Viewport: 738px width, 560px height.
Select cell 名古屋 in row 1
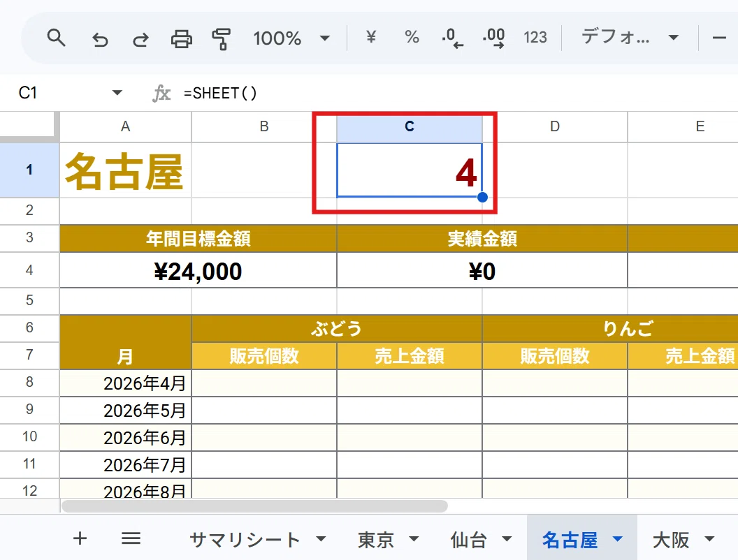[x=126, y=170]
